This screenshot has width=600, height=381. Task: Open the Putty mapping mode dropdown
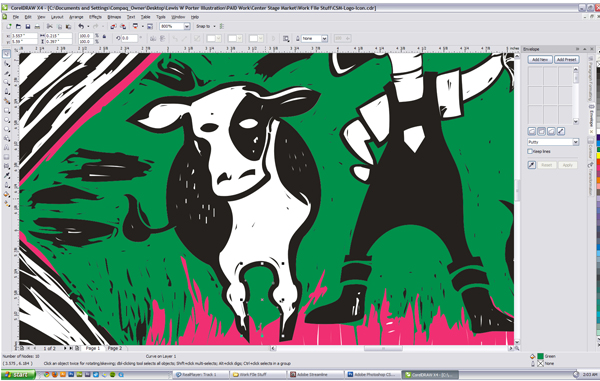point(575,142)
